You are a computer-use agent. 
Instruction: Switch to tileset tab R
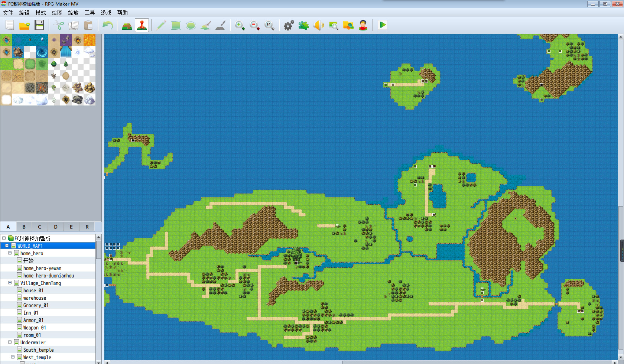[87, 227]
